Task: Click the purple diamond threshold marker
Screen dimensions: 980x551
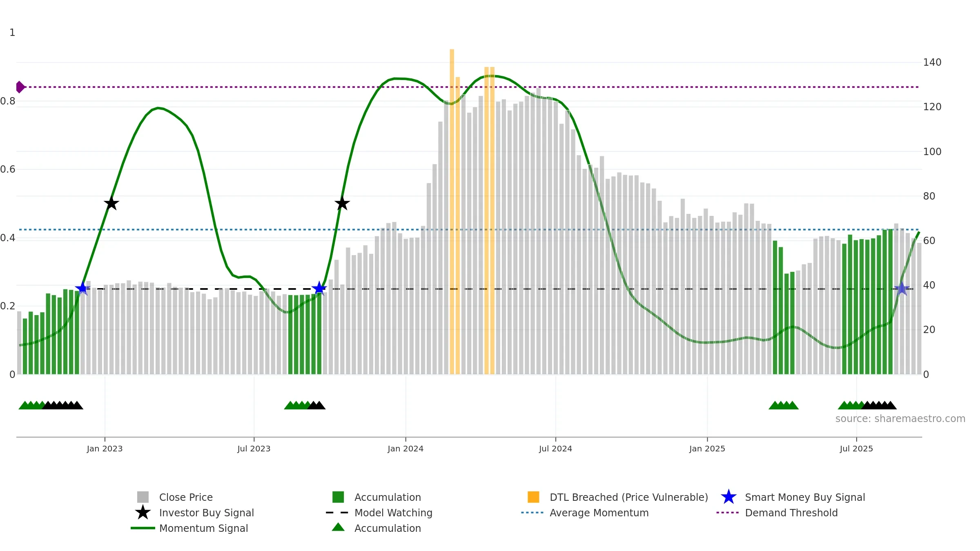Action: tap(20, 87)
